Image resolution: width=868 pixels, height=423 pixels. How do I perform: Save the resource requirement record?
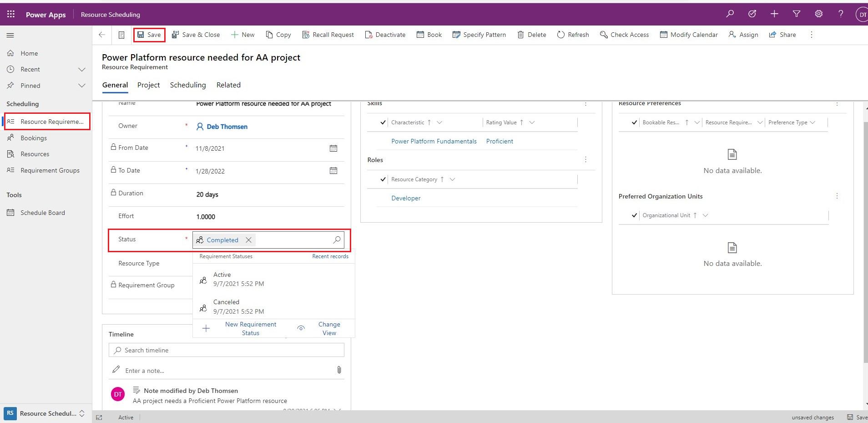click(149, 35)
